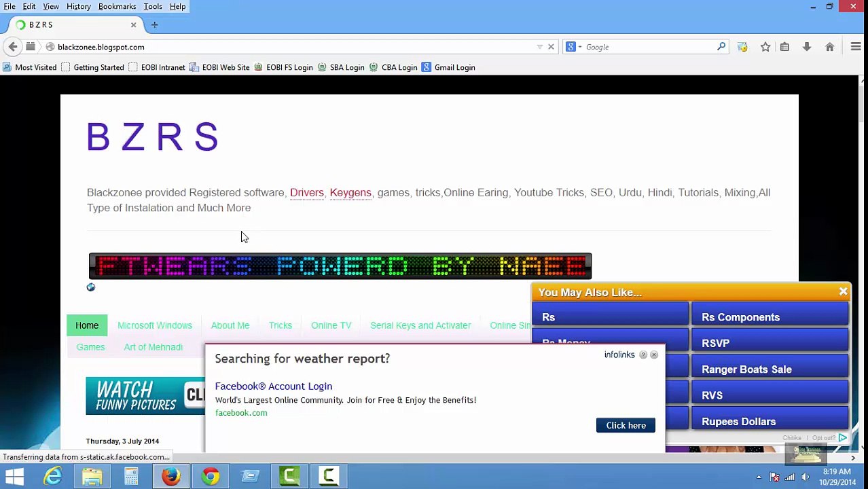868x489 pixels.
Task: Show hidden system tray icons
Action: coord(759,477)
